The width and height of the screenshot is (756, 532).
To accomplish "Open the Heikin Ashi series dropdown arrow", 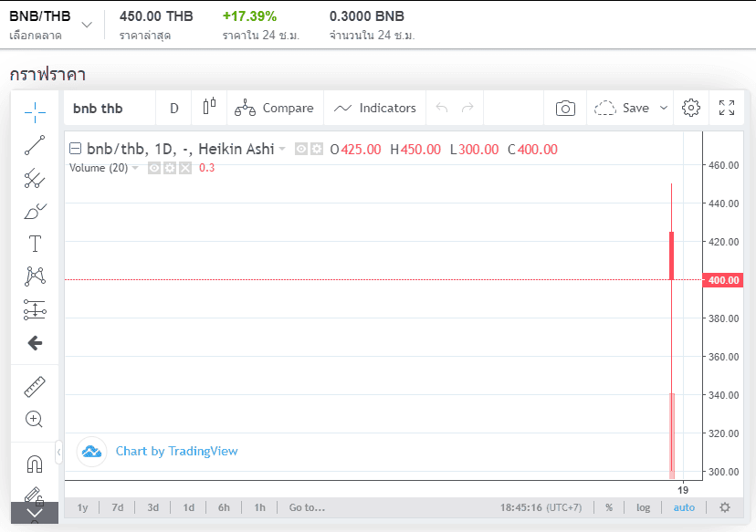I will (282, 149).
